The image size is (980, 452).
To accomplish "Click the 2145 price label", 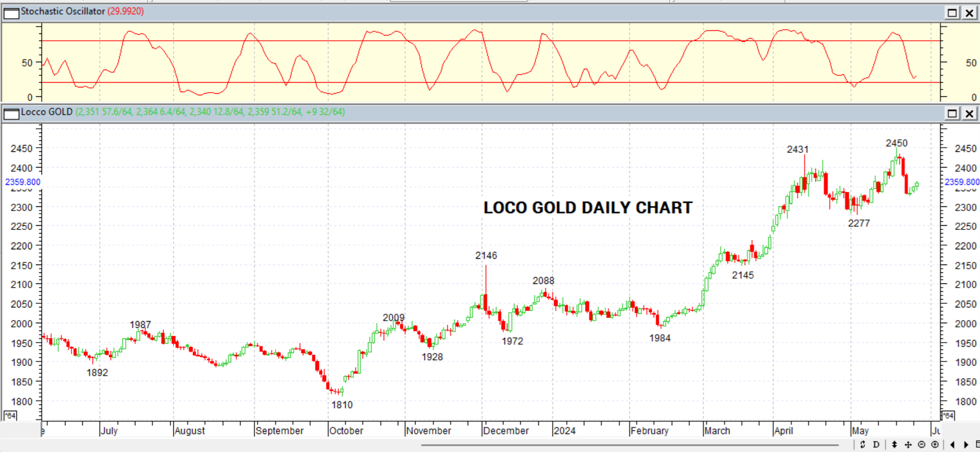I will coord(742,275).
